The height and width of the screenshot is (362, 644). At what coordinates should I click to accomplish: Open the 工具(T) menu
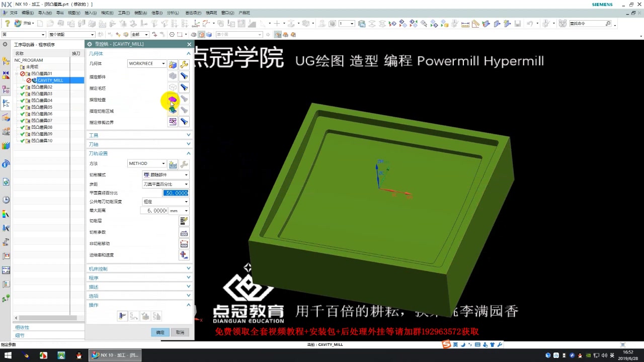(124, 13)
